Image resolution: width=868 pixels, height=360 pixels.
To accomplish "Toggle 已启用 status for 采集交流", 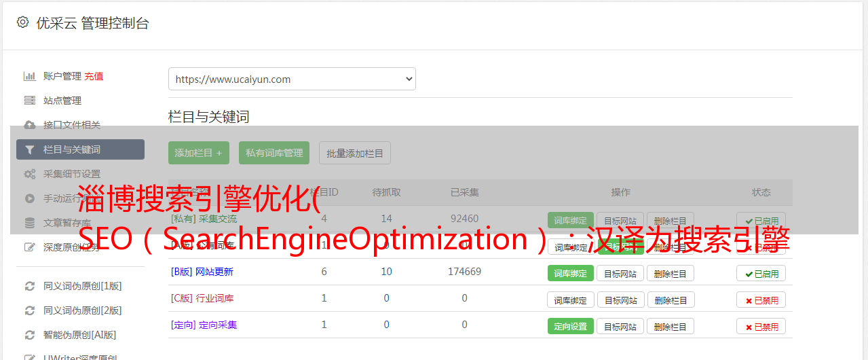I will [761, 220].
